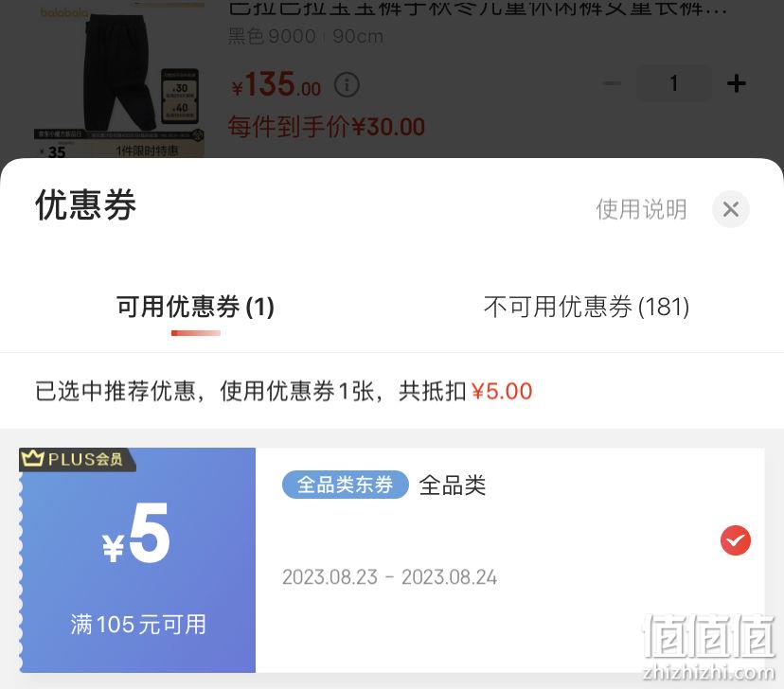The image size is (784, 689).
Task: Click the PLUS会员 crown badge
Action: point(77,459)
